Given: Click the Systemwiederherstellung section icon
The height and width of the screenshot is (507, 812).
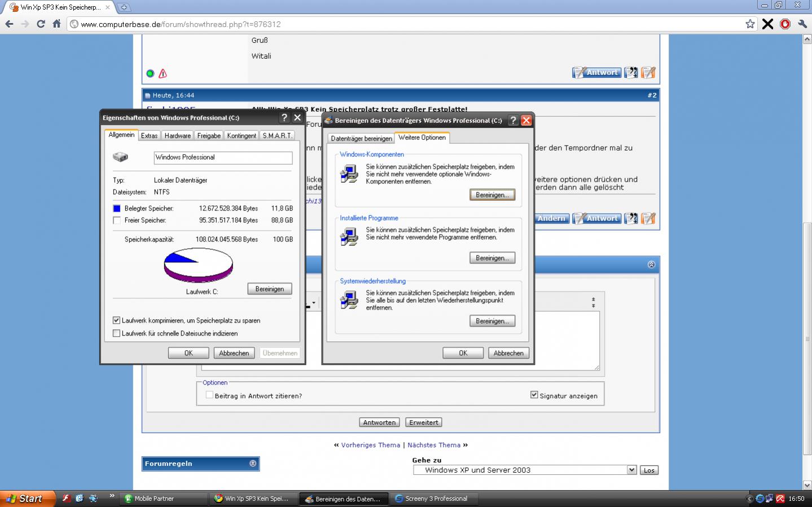Looking at the screenshot, I should point(349,300).
